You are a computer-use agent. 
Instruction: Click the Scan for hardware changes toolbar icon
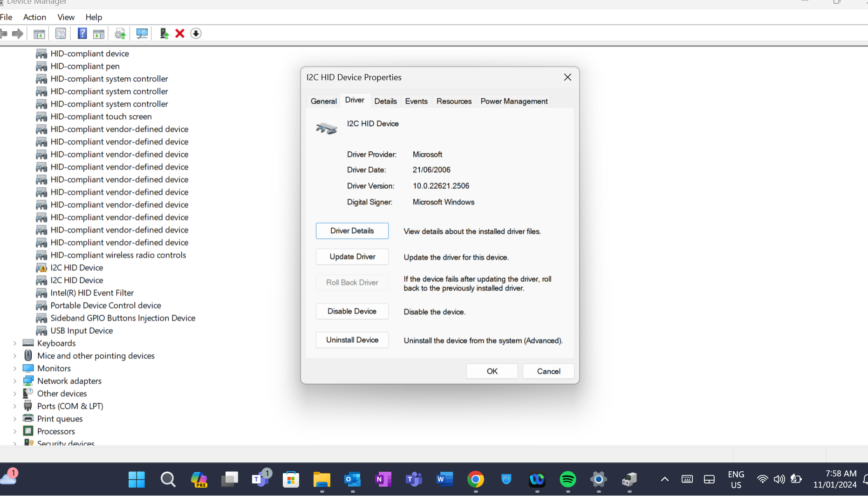tap(142, 34)
